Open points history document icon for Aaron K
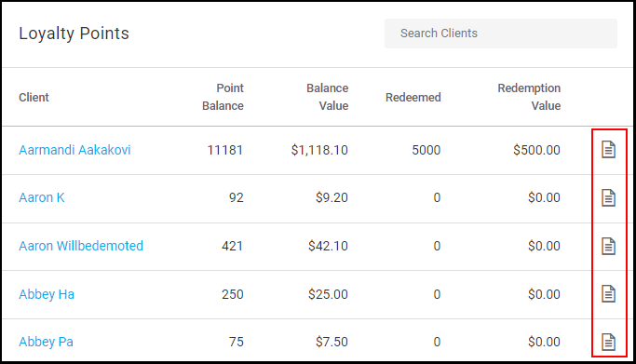 [608, 197]
